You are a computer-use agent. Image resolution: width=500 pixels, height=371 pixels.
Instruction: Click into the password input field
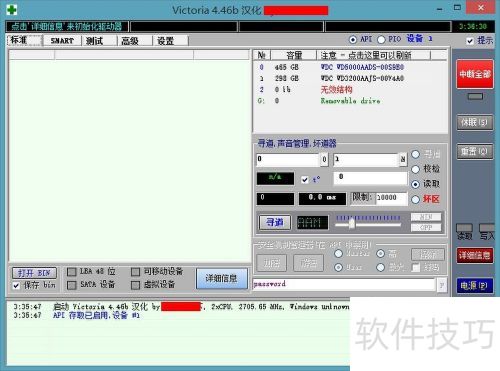pyautogui.click(x=344, y=284)
